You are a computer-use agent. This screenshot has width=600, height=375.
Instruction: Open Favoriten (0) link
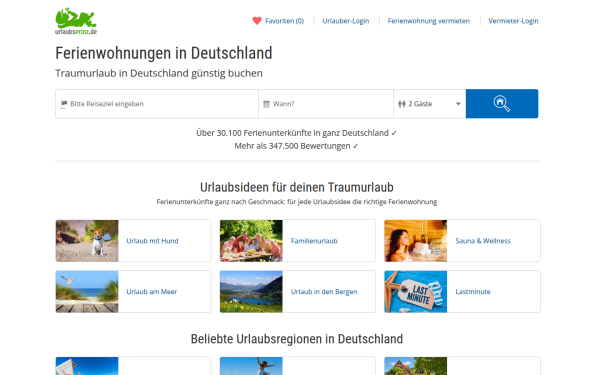[284, 21]
